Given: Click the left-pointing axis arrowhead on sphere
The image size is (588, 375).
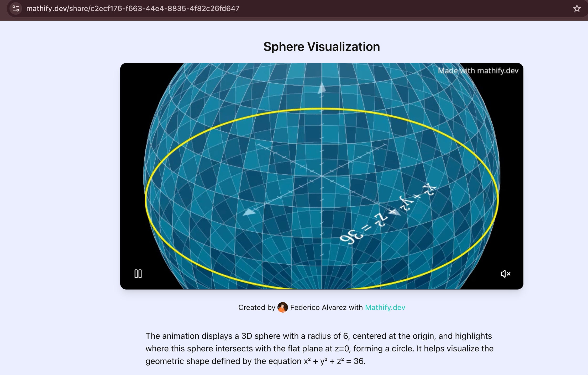Looking at the screenshot, I should point(249,212).
